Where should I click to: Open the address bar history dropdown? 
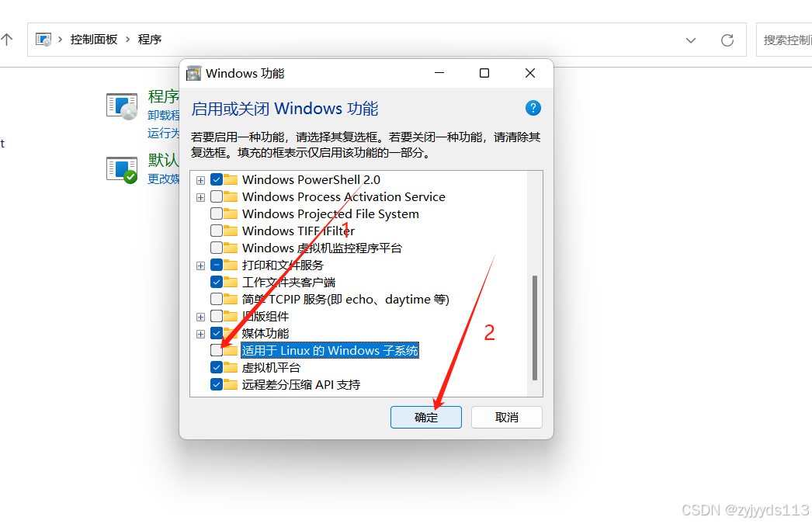click(691, 40)
